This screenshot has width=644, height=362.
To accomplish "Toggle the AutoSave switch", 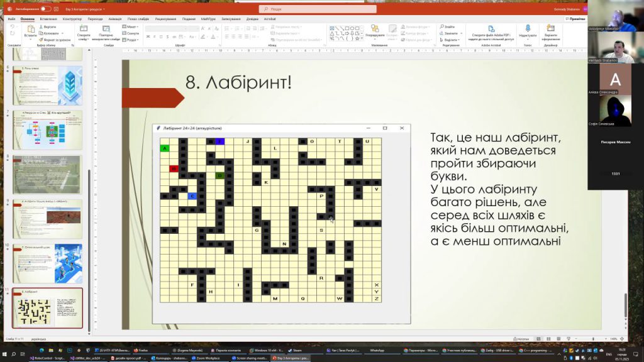I will [x=46, y=9].
